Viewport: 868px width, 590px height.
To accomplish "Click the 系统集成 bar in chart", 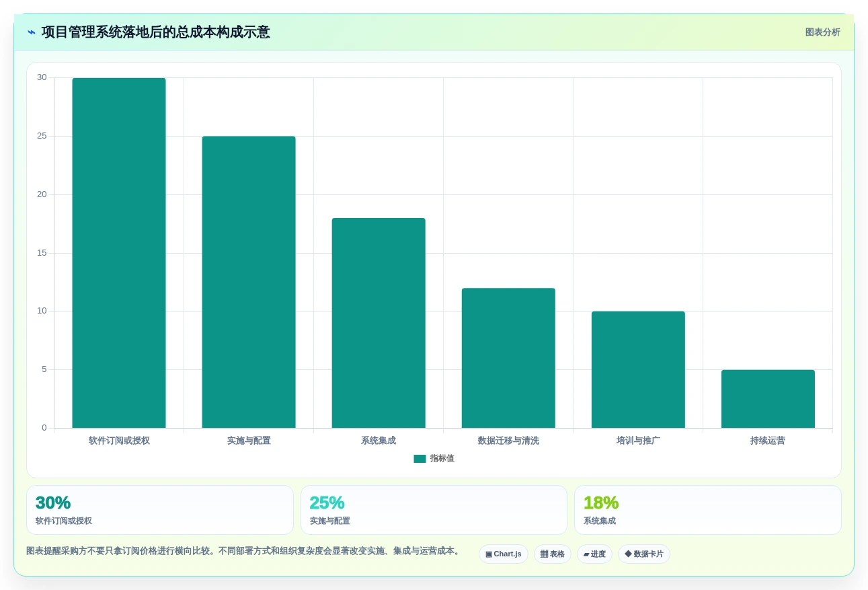I will click(x=379, y=323).
